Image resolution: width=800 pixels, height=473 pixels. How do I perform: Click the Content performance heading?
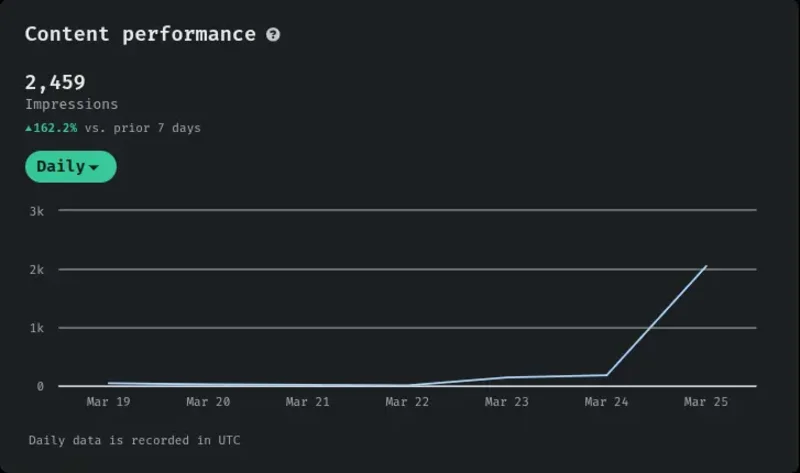pyautogui.click(x=140, y=34)
